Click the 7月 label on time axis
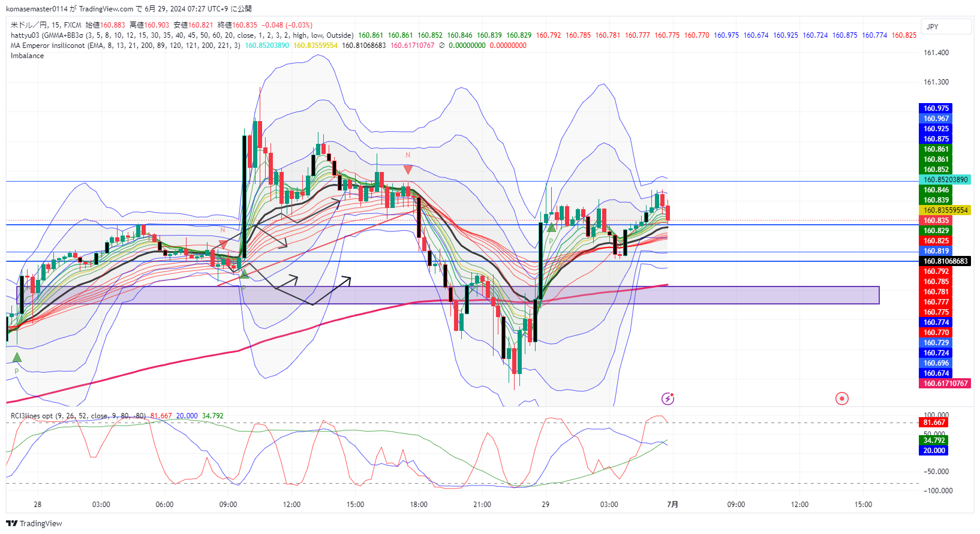980x534 pixels. pos(673,505)
